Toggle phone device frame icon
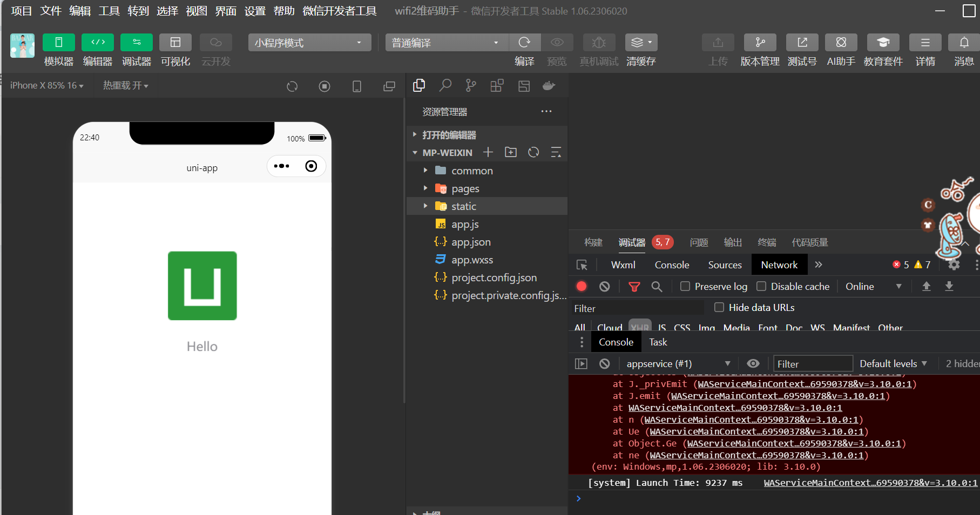Screen dimensions: 980x515 point(357,86)
